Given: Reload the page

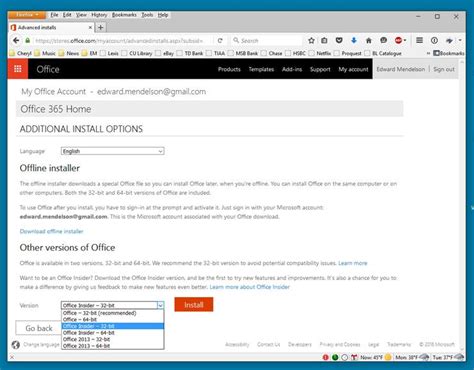Looking at the screenshot, I should pos(220,41).
